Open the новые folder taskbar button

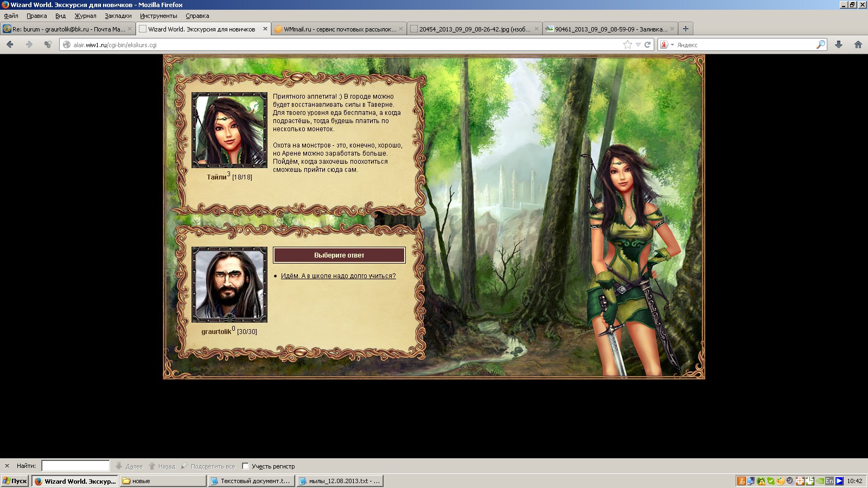click(163, 481)
